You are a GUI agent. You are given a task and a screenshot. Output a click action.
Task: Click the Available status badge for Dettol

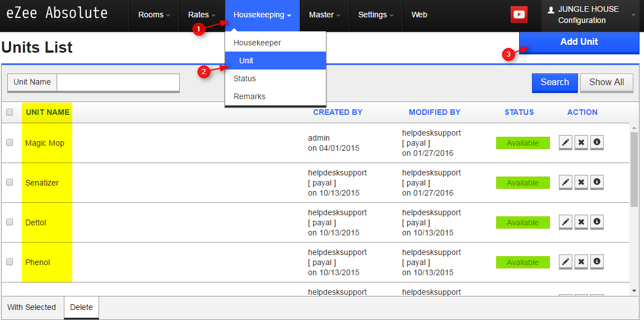[522, 222]
